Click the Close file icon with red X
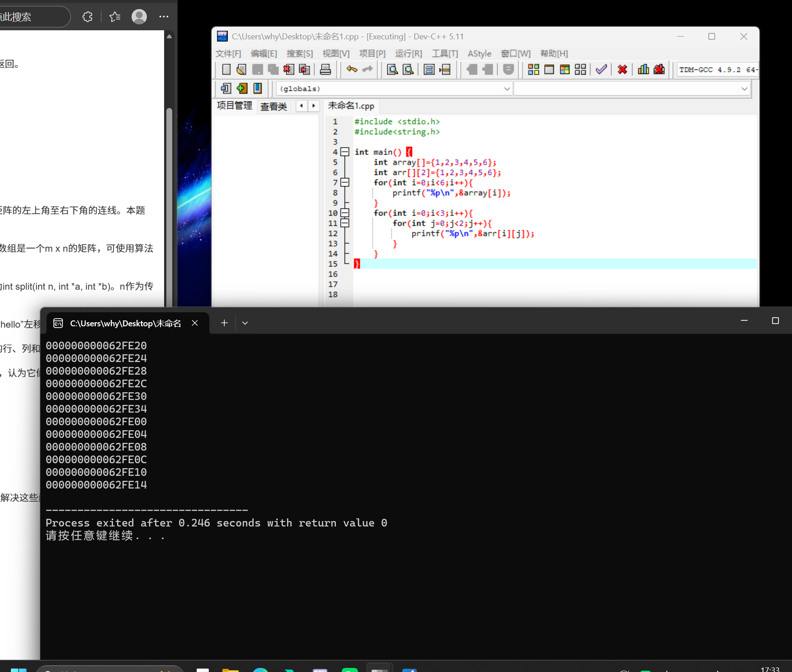The width and height of the screenshot is (792, 672). point(288,69)
